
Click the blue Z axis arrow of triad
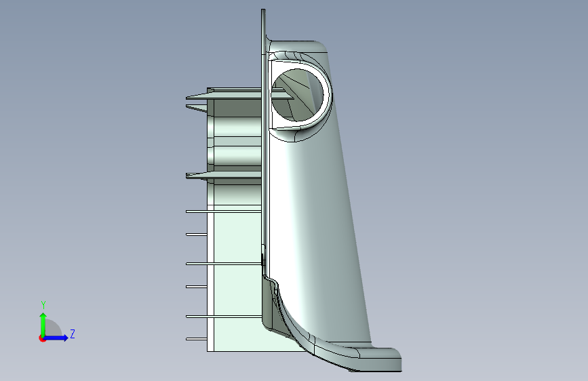56,338
